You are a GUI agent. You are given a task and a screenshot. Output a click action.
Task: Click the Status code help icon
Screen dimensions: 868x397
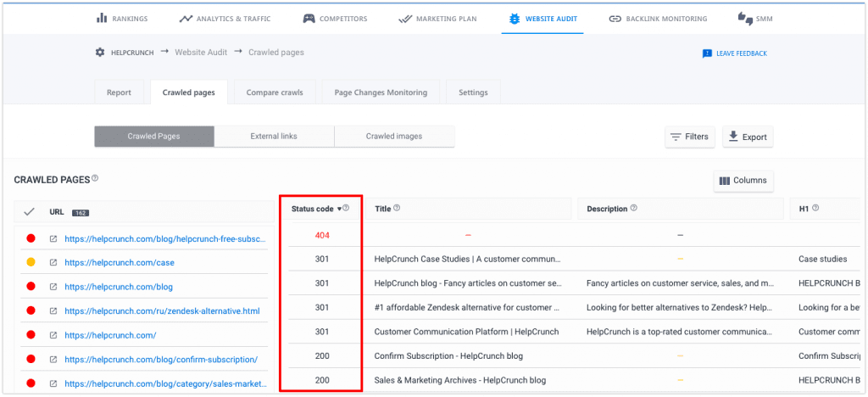click(x=346, y=208)
